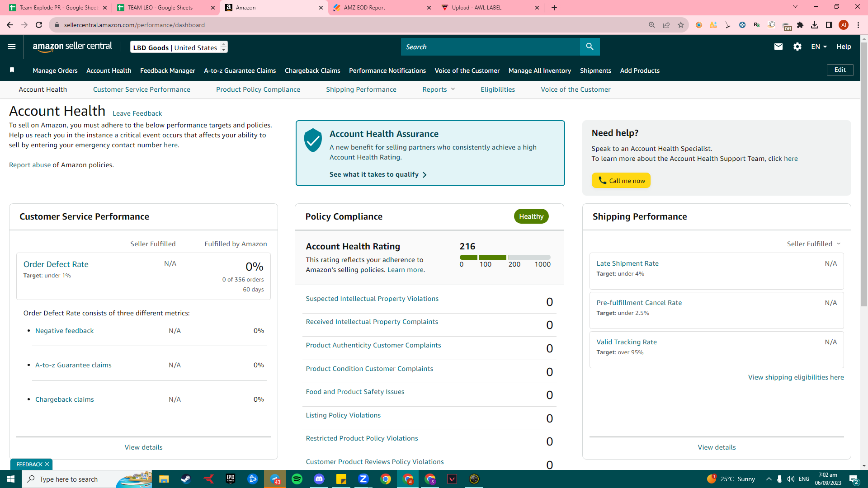
Task: Click the RS extension icon
Action: (757, 25)
